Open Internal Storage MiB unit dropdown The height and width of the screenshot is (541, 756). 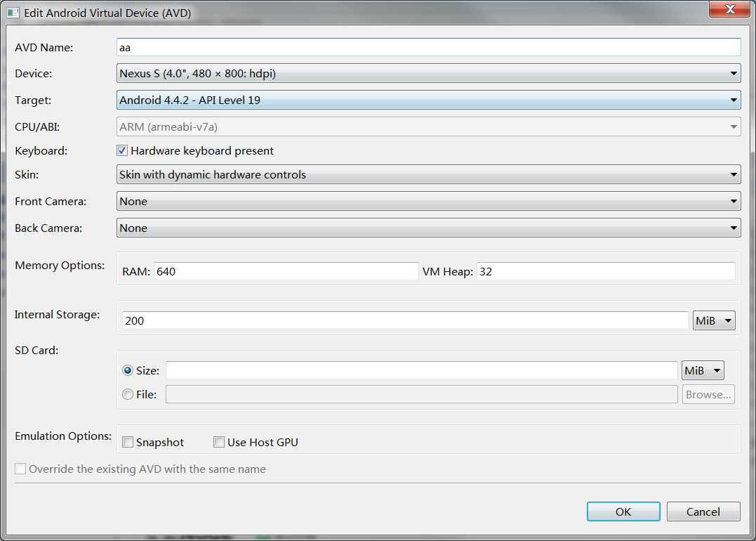(x=714, y=320)
